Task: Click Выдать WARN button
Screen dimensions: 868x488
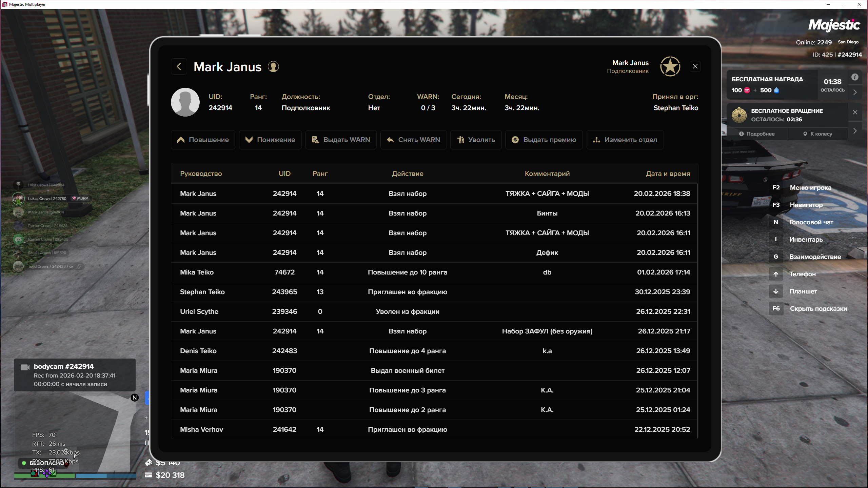Action: pos(341,140)
